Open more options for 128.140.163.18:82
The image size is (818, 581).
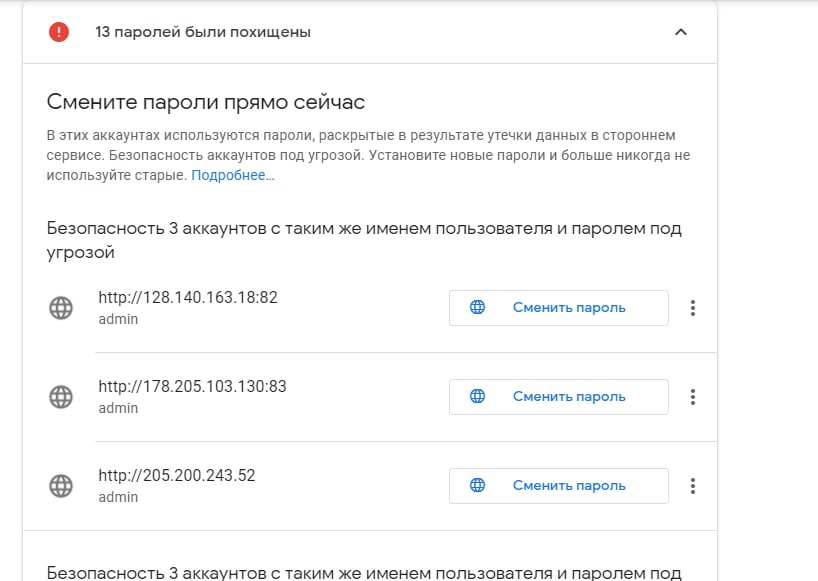[x=693, y=308]
